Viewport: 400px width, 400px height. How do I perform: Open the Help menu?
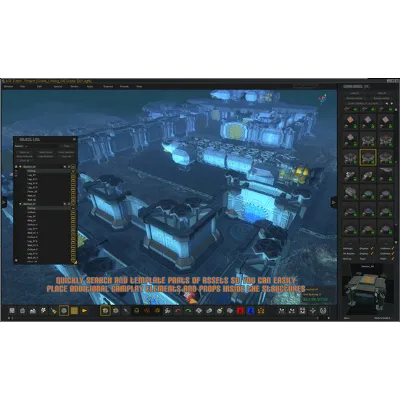(x=139, y=86)
